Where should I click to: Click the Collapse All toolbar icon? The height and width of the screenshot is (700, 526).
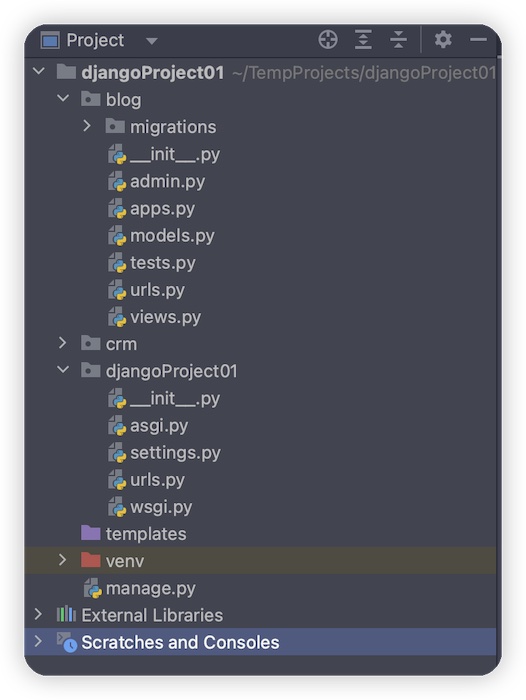(x=398, y=40)
